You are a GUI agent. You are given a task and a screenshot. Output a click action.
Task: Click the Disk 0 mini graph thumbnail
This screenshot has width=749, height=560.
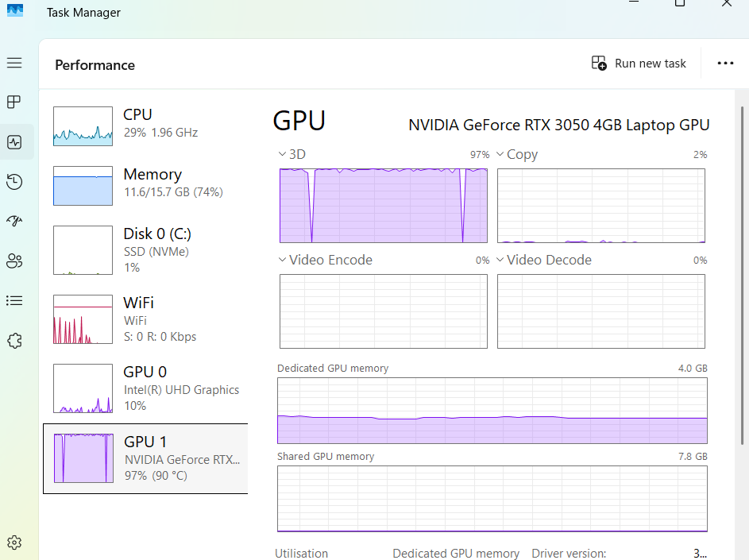pos(83,250)
